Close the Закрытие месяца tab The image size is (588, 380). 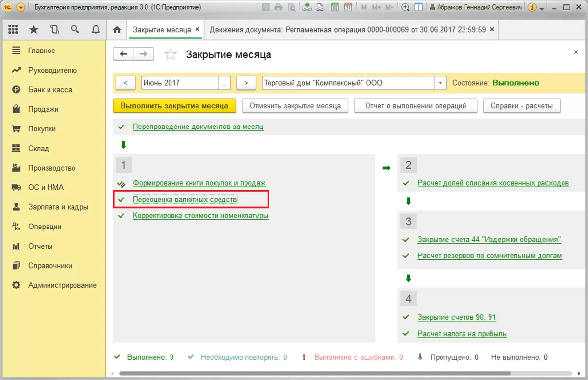[x=197, y=30]
